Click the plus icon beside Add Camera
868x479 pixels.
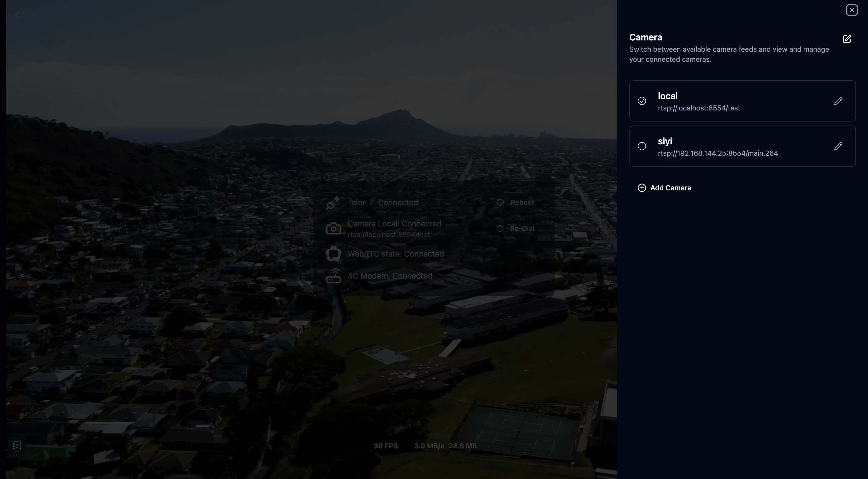(642, 188)
